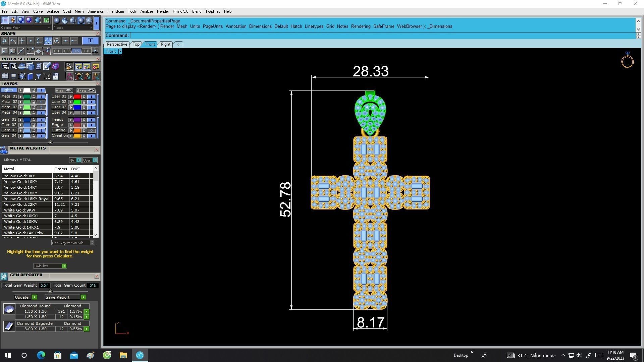The width and height of the screenshot is (644, 362).
Task: Toggle visibility of Metal 02 layer
Action: point(41,102)
